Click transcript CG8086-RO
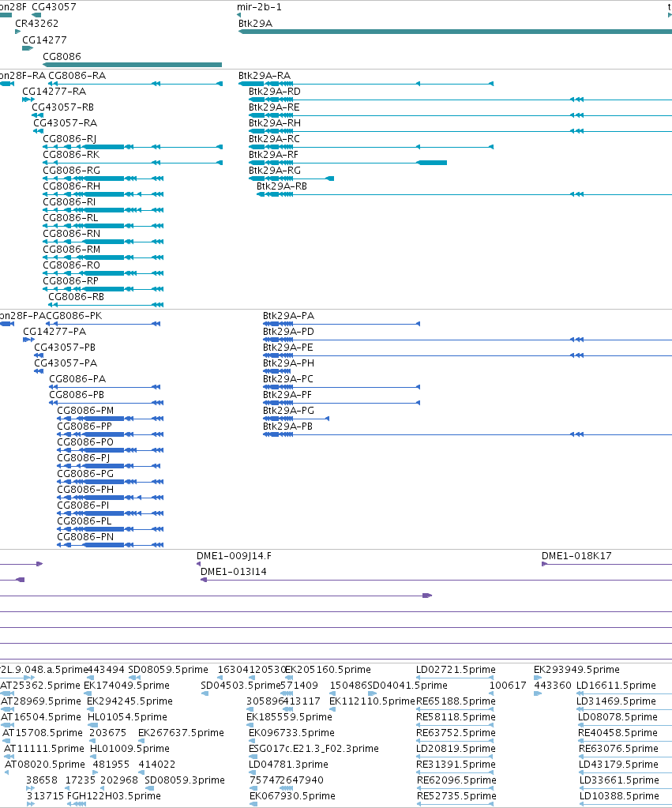The image size is (672, 808). [72, 265]
